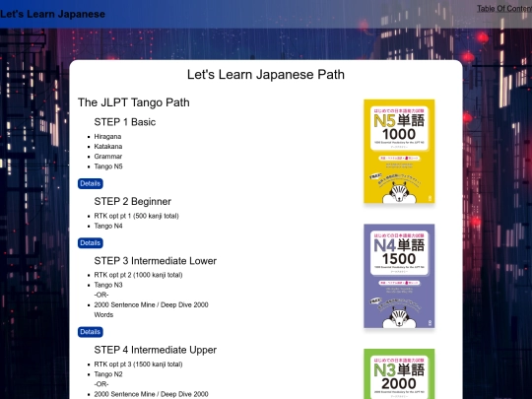Open the Table Of Contents link
Image resolution: width=532 pixels, height=399 pixels.
point(504,9)
